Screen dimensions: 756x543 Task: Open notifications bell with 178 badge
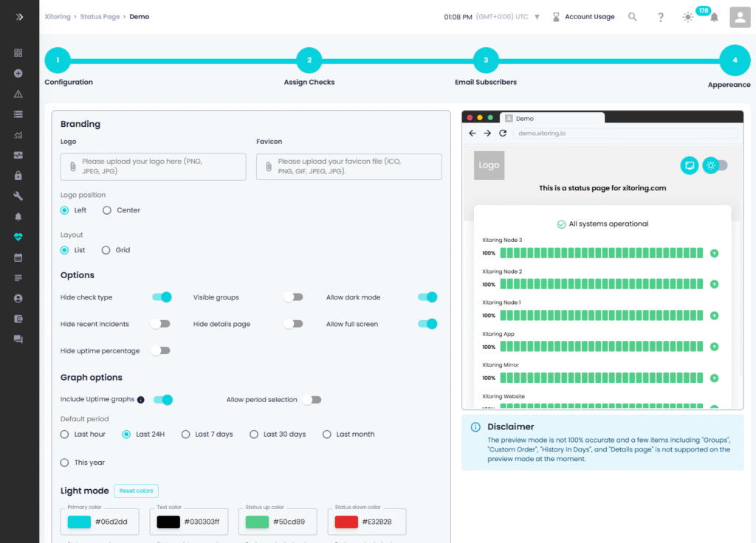(x=713, y=17)
